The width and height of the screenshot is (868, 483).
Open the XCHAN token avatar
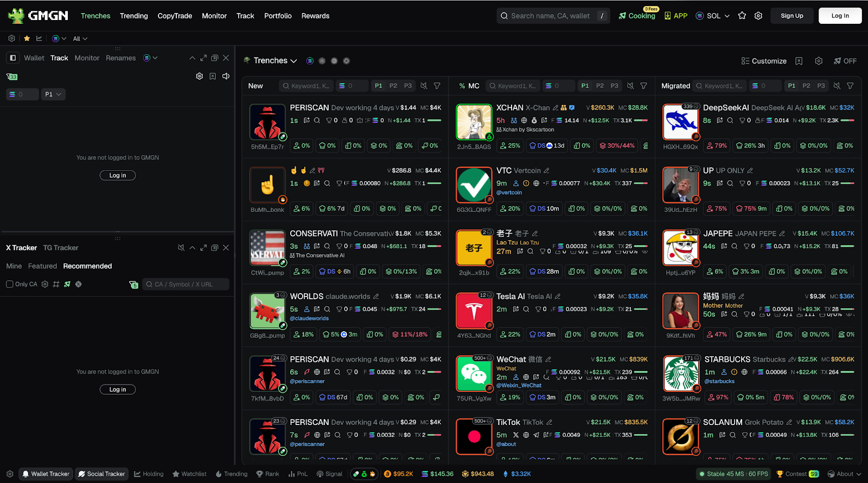tap(474, 122)
